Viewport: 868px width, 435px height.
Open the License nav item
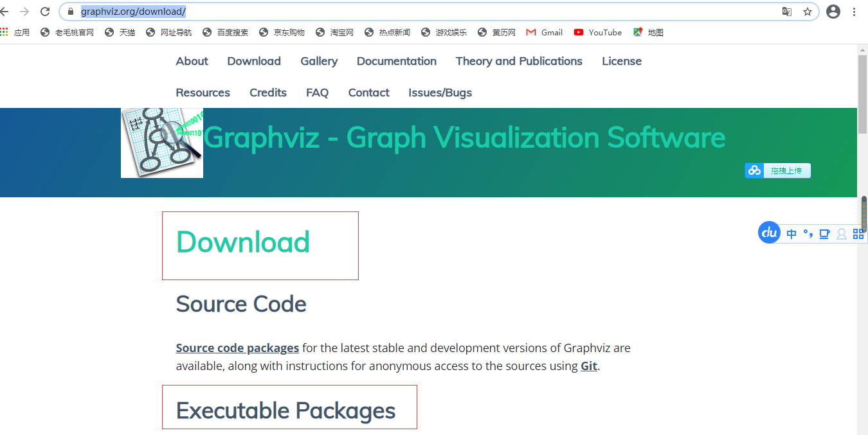coord(622,61)
